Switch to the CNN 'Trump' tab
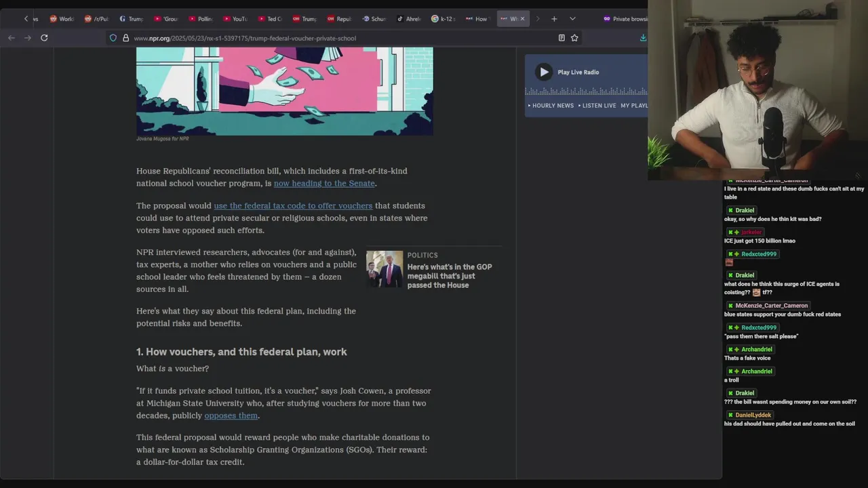Screen dimensions: 868x488 [304, 19]
